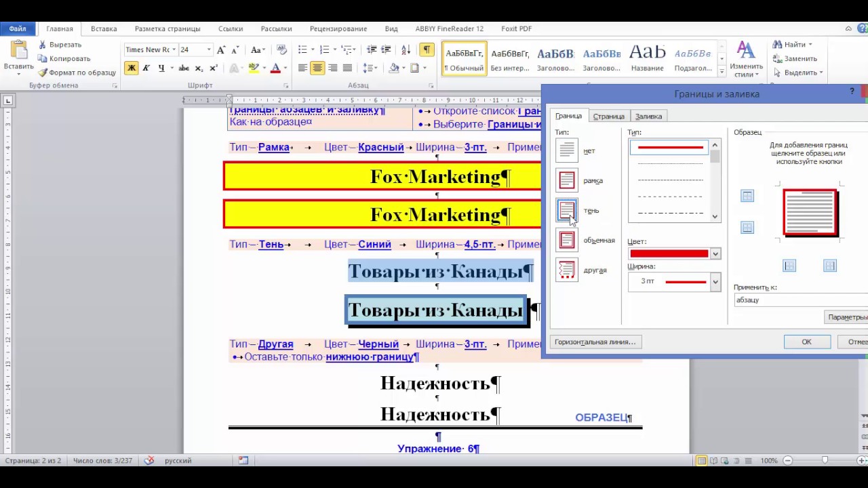
Task: Clear formatting with eraser icon
Action: pos(282,49)
